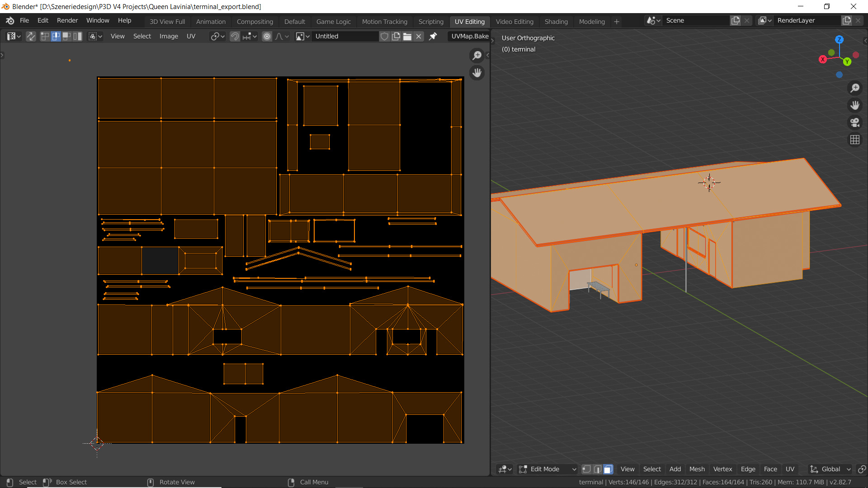Image resolution: width=868 pixels, height=488 pixels.
Task: Enable face select mode in UV editor header
Action: coord(67,36)
